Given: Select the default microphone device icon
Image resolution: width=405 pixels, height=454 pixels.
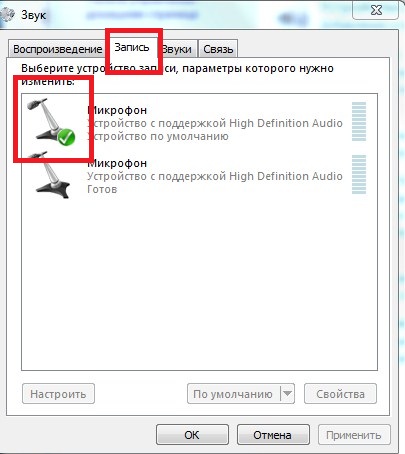Looking at the screenshot, I should click(51, 122).
